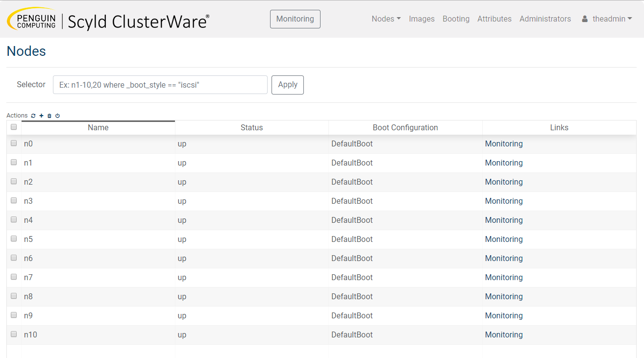This screenshot has height=358, width=644.
Task: Click DefaultBoot in the n10 row
Action: click(x=352, y=335)
